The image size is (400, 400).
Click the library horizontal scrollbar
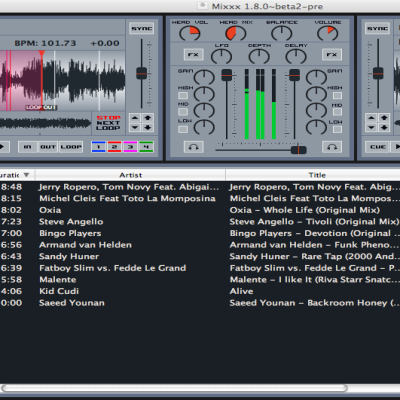tap(174, 388)
